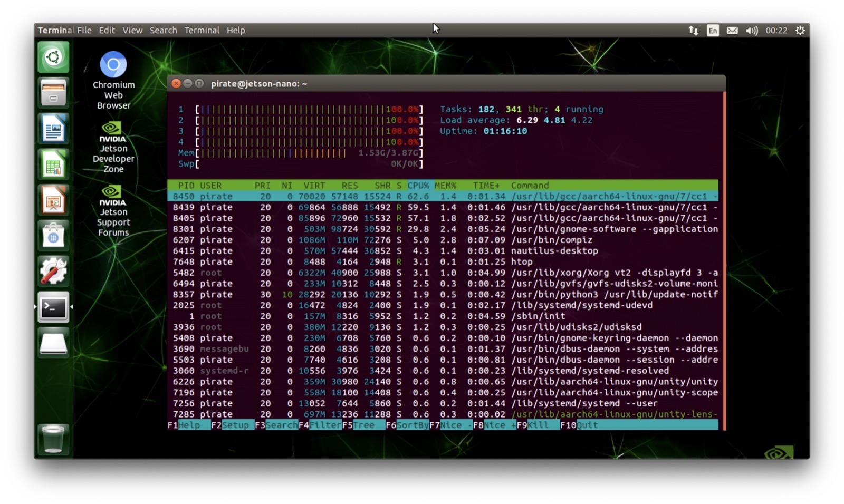Mute audio via the volume indicator

[751, 30]
